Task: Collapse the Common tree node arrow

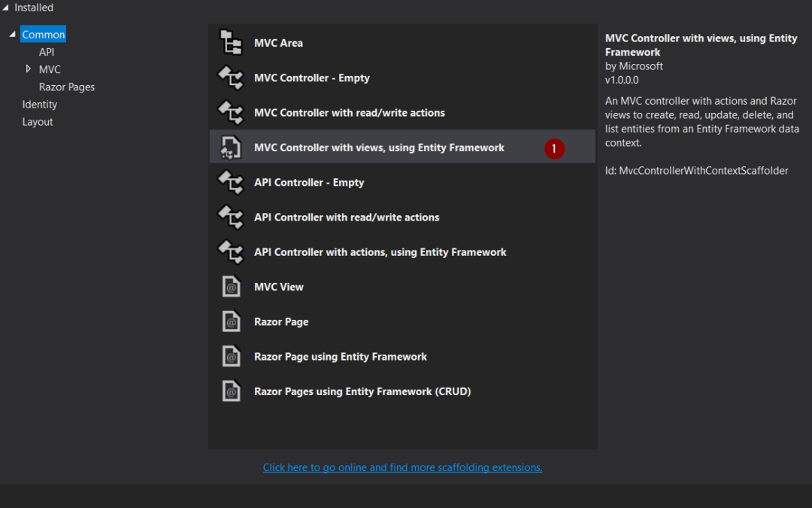Action: [x=12, y=35]
